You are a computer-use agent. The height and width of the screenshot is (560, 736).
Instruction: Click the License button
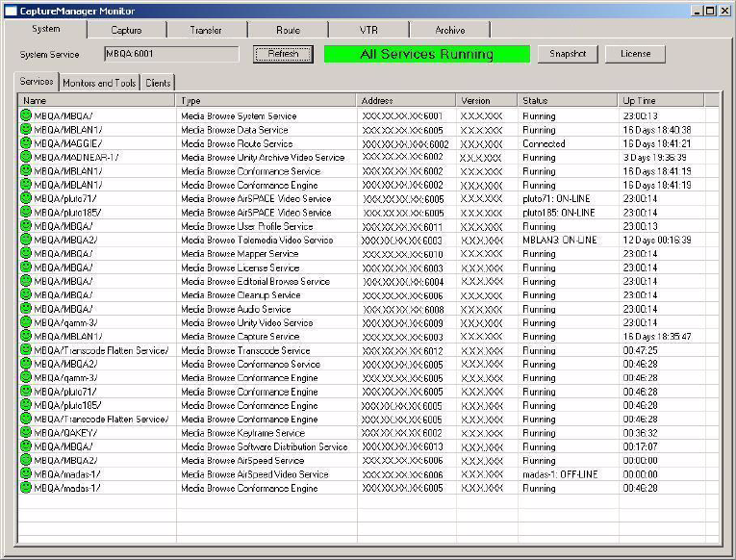tap(635, 54)
